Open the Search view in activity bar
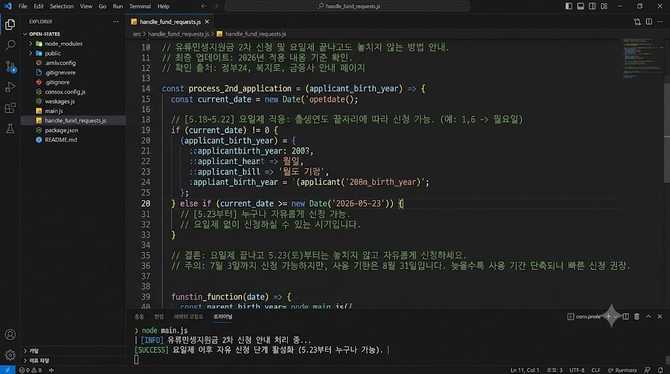Image resolution: width=670 pixels, height=374 pixels. 10,45
